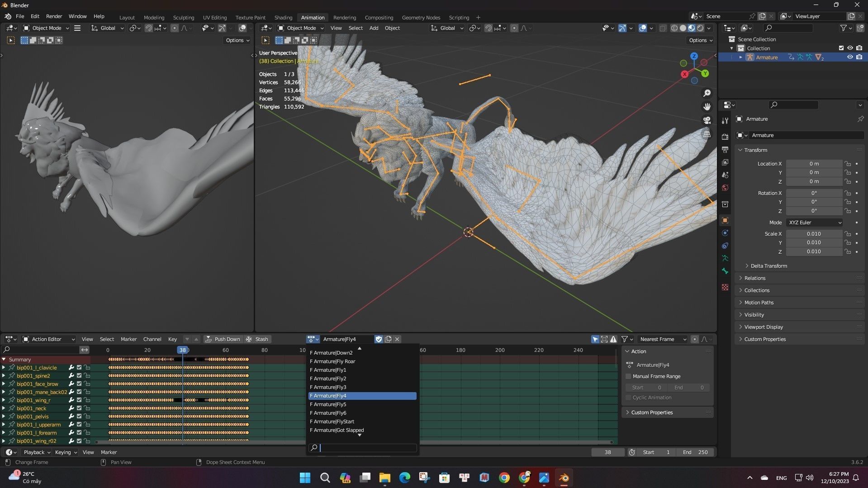Open Action Editor mode dropdown
The height and width of the screenshot is (488, 868).
(48, 339)
